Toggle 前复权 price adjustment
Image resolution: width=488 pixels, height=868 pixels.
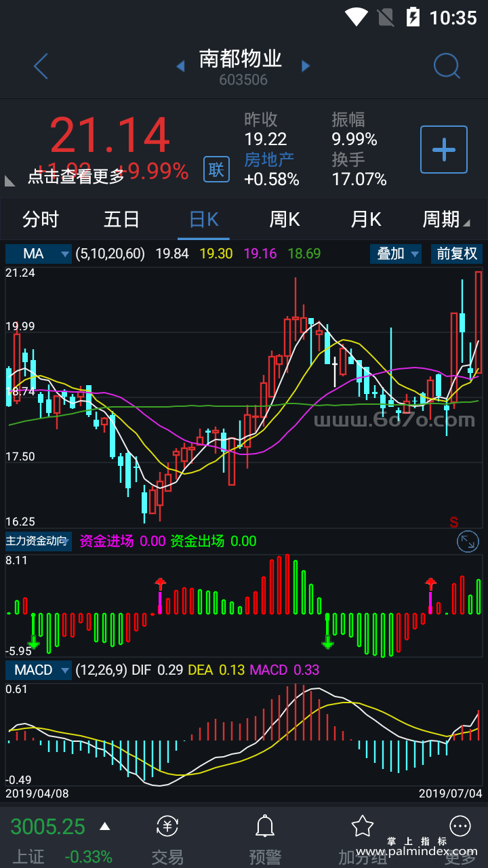pyautogui.click(x=457, y=254)
